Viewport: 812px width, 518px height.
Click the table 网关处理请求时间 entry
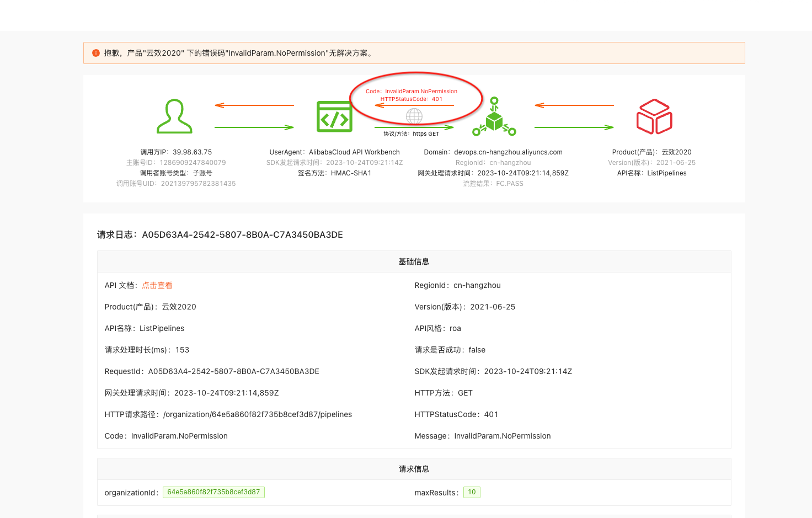[x=191, y=393]
